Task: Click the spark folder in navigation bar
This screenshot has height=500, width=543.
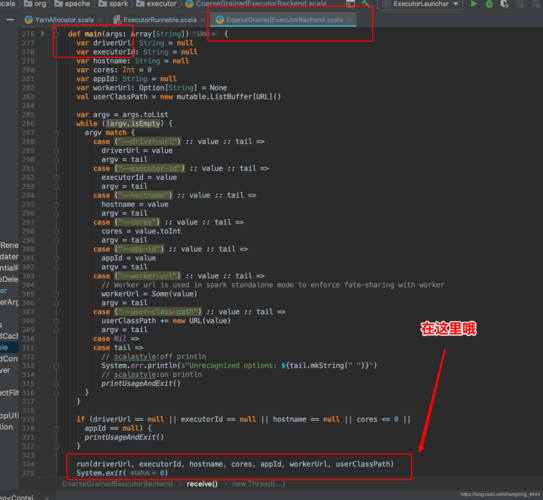Action: click(114, 4)
